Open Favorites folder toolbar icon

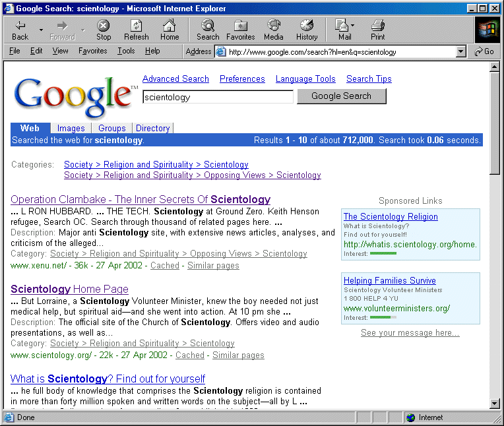pos(240,25)
